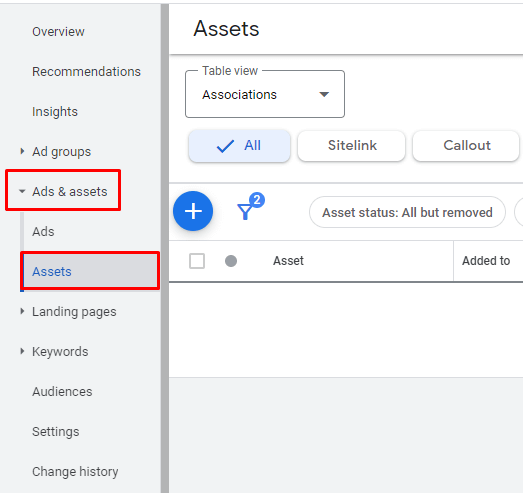Switch to the Sitelink chip

coord(352,146)
